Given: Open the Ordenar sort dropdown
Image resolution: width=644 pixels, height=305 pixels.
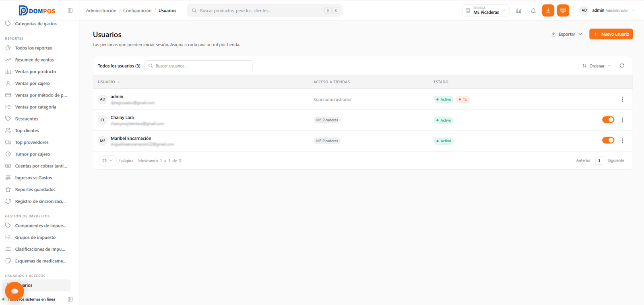Looking at the screenshot, I should click(x=597, y=66).
